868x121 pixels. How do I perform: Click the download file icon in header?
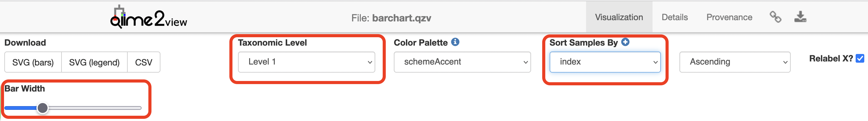pyautogui.click(x=800, y=16)
